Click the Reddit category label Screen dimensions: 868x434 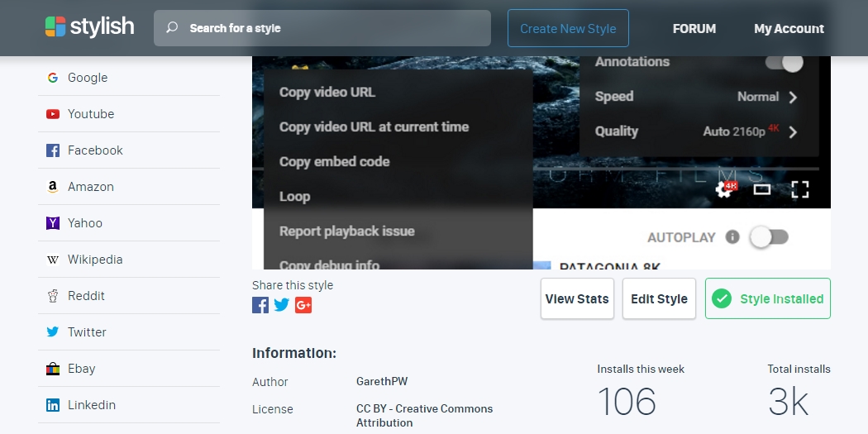(x=86, y=296)
